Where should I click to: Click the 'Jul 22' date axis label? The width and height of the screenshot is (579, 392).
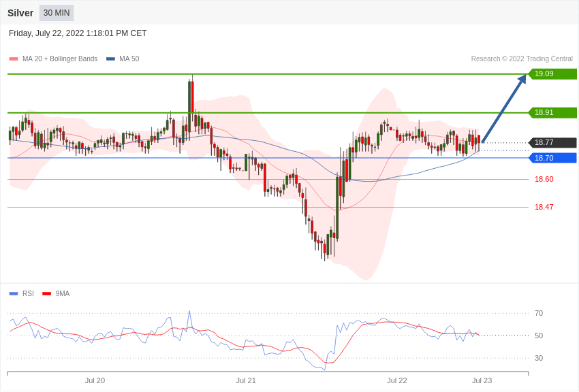pos(397,380)
